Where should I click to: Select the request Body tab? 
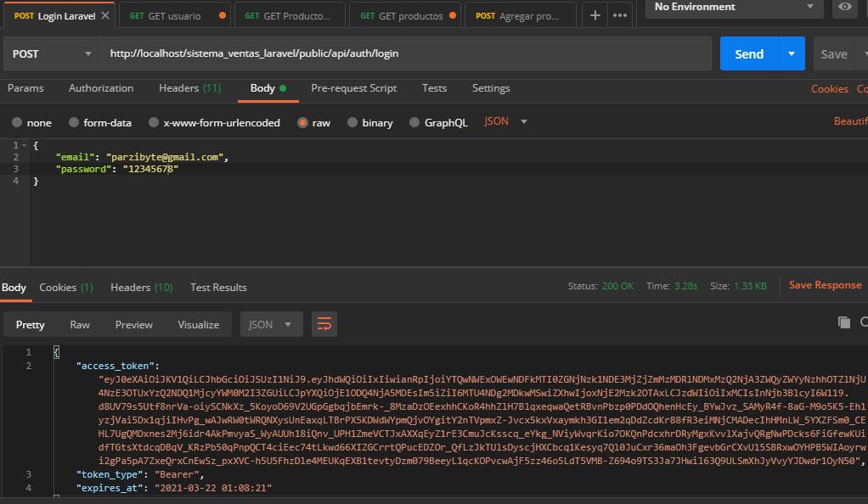[x=268, y=88]
